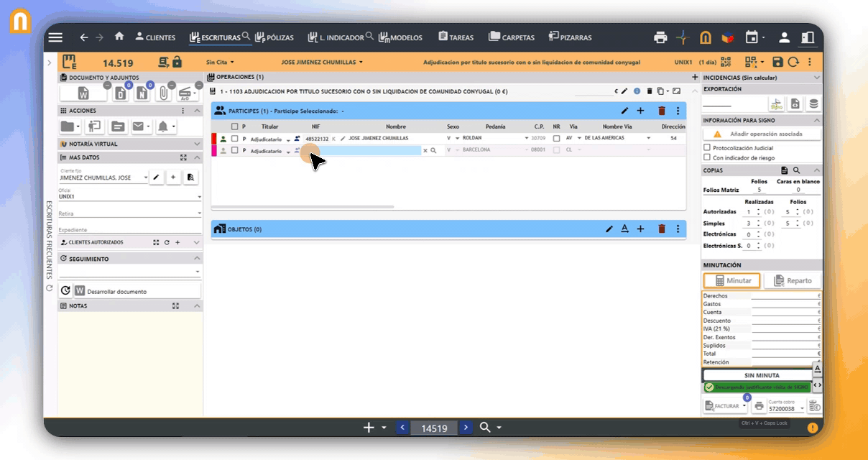Open the QR code icon in orange bar

[725, 63]
